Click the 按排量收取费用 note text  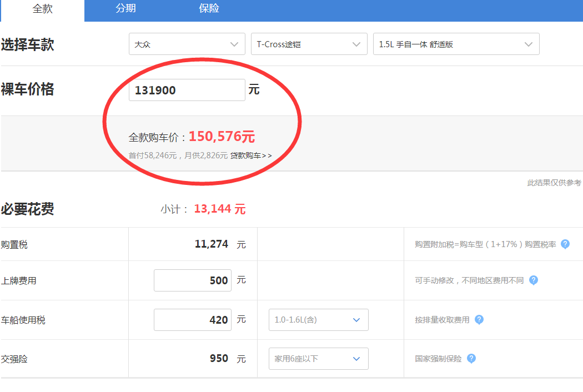442,320
